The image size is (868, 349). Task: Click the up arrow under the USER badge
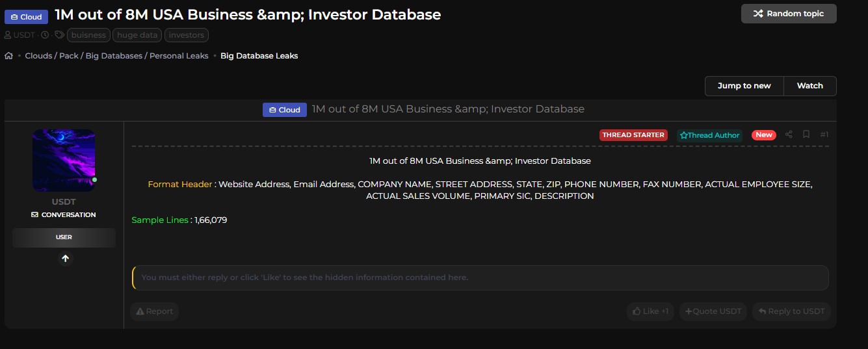(x=65, y=258)
